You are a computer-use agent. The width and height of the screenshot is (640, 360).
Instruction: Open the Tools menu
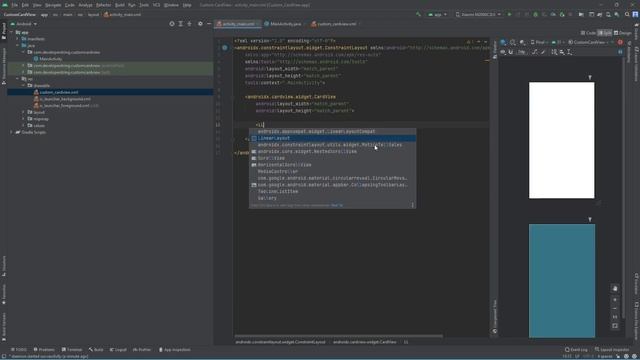pyautogui.click(x=144, y=5)
